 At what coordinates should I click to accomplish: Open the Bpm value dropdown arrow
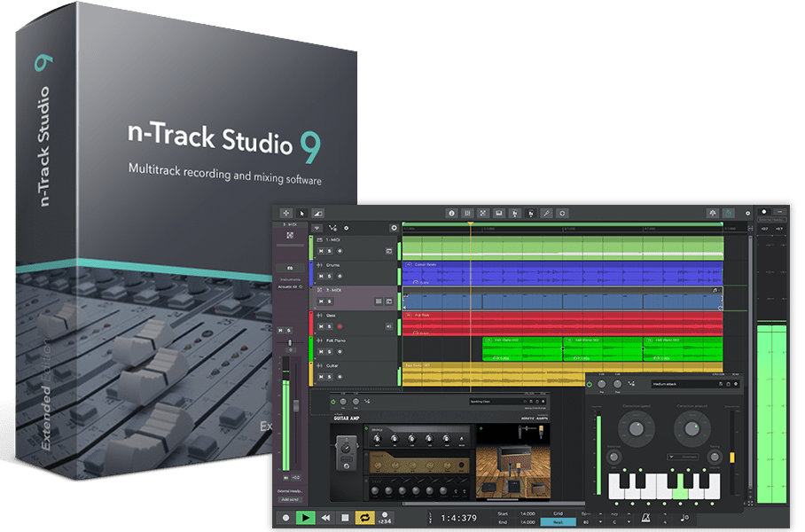point(600,522)
